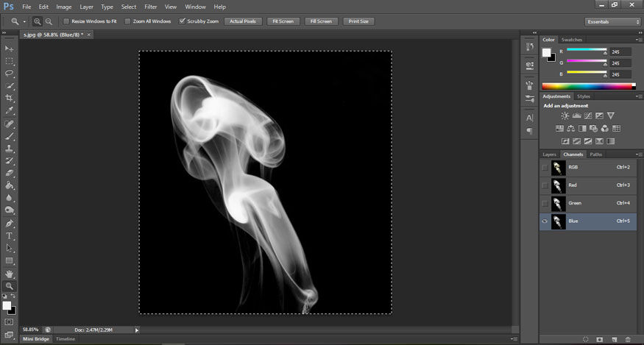Open the Filter menu
Image resolution: width=644 pixels, height=345 pixels.
pyautogui.click(x=151, y=7)
